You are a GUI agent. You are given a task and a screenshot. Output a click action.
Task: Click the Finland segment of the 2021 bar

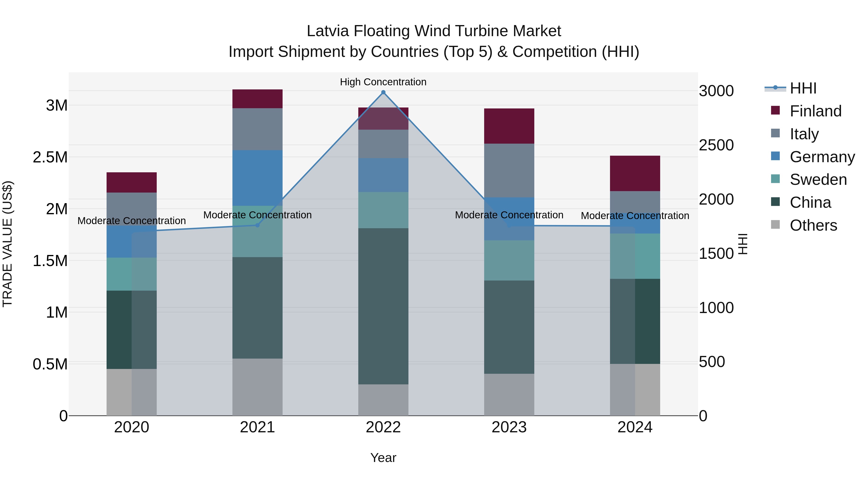click(x=258, y=99)
